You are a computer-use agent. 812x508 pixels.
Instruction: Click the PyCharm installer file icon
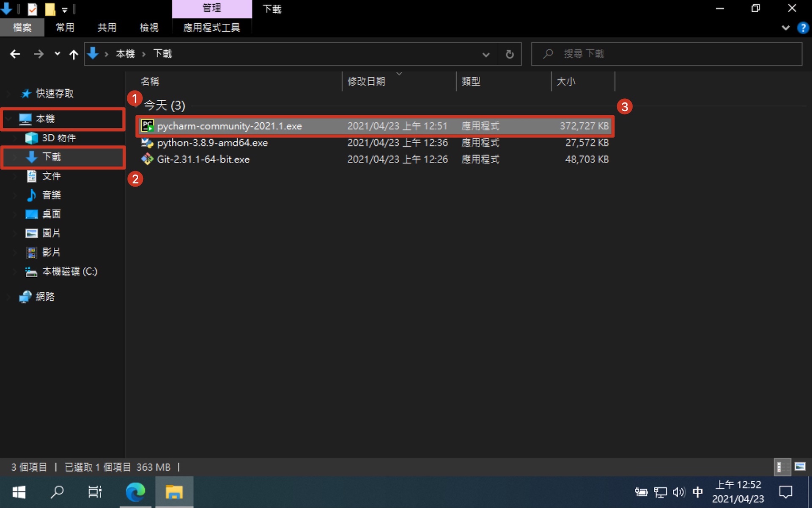click(x=147, y=126)
